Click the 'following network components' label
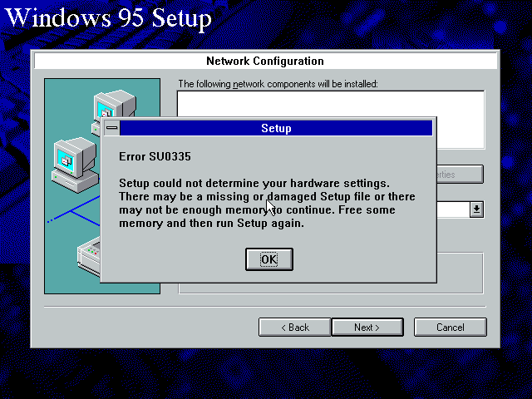532x399 pixels. coord(278,84)
